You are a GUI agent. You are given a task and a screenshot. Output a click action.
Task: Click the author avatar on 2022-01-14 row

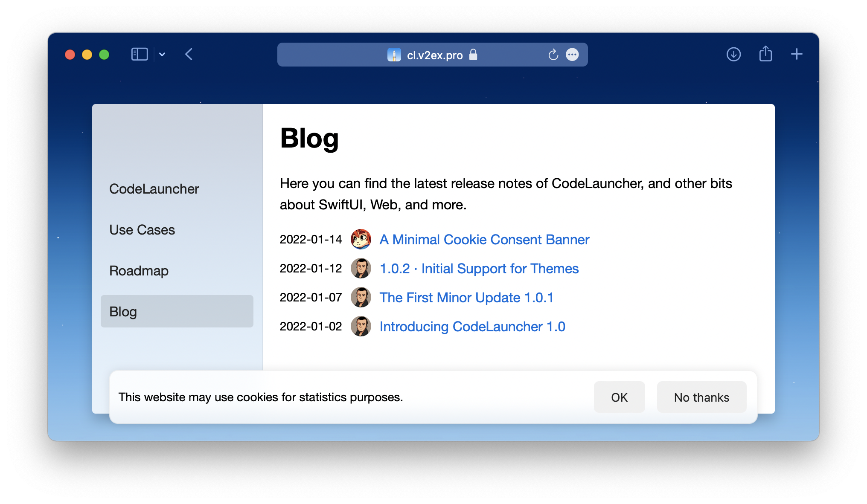pos(361,239)
